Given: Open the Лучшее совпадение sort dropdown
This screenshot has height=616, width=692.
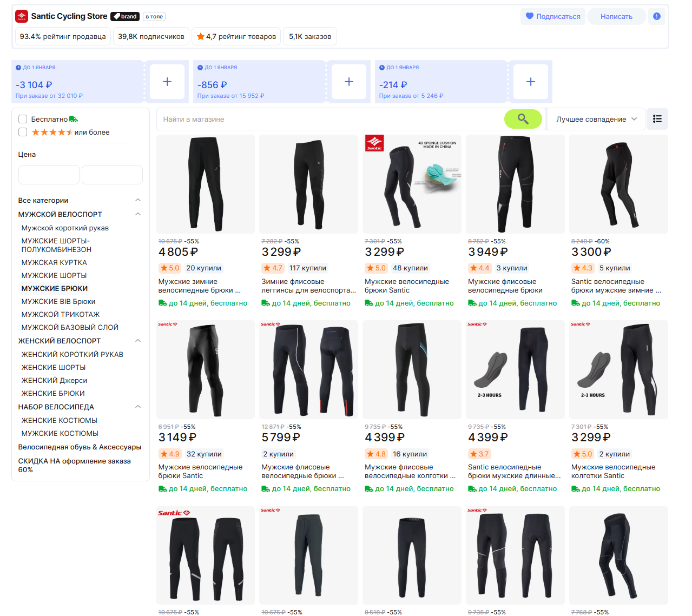Looking at the screenshot, I should [x=596, y=119].
